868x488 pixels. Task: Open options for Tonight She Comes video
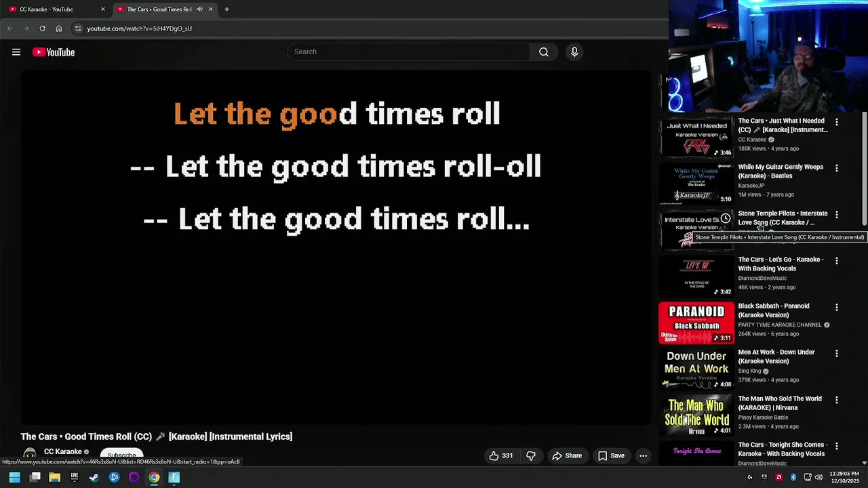pos(836,446)
